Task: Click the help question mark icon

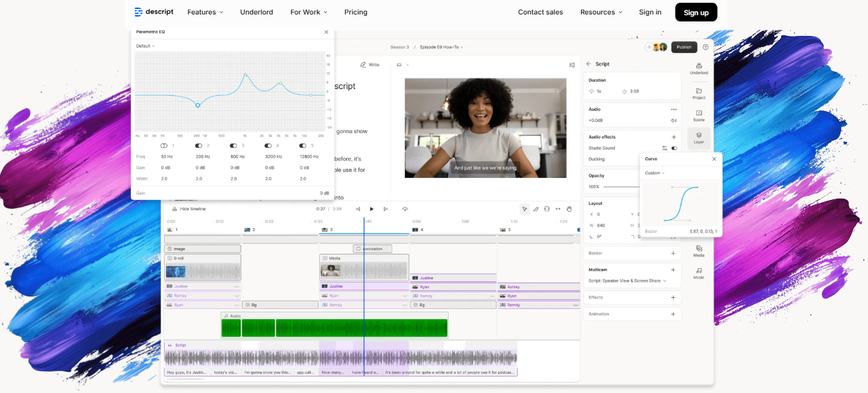Action: tap(705, 47)
